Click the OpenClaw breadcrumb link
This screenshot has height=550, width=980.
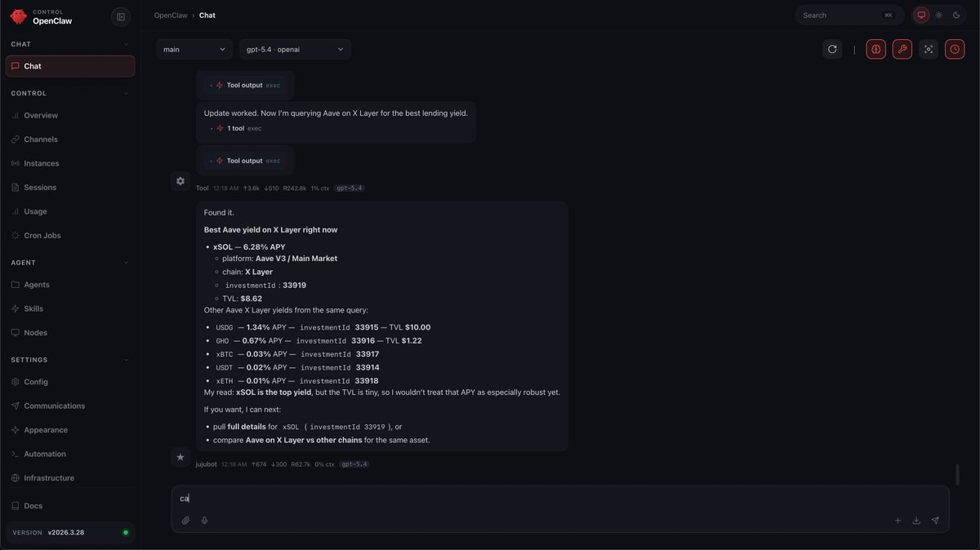tap(171, 16)
